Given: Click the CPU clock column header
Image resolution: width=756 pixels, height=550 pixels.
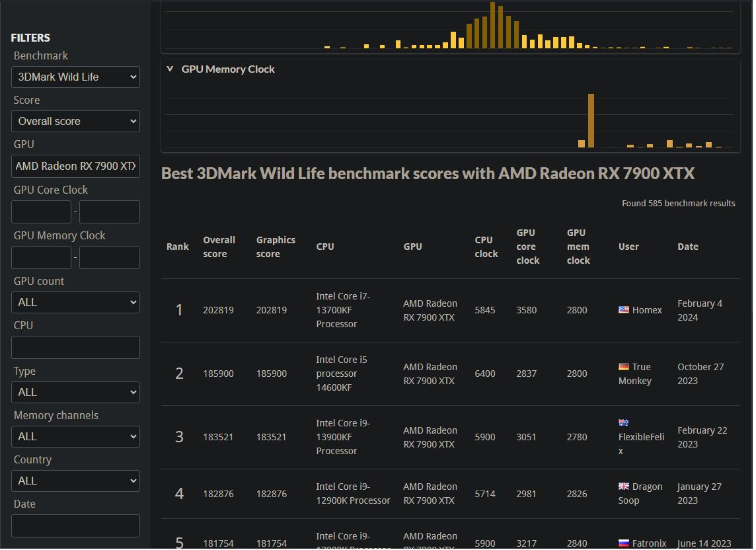Looking at the screenshot, I should (x=486, y=247).
